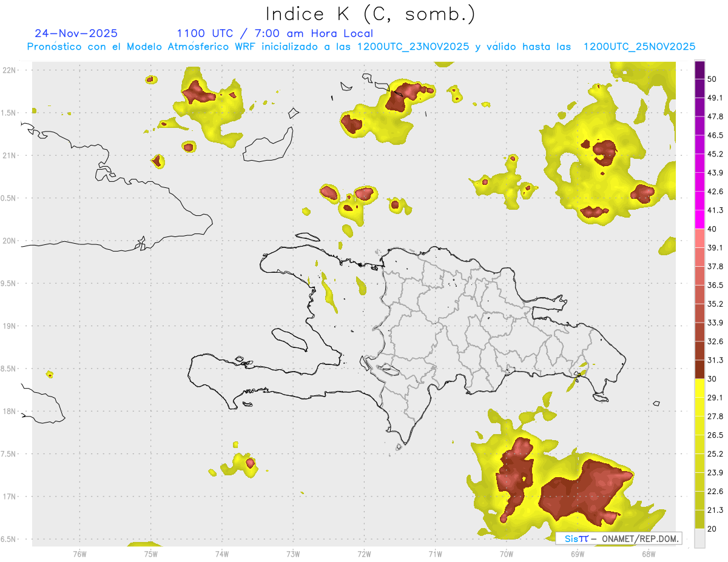Viewport: 728px width, 562px height.
Task: Click the '76W' longitude label
Action: [x=79, y=554]
